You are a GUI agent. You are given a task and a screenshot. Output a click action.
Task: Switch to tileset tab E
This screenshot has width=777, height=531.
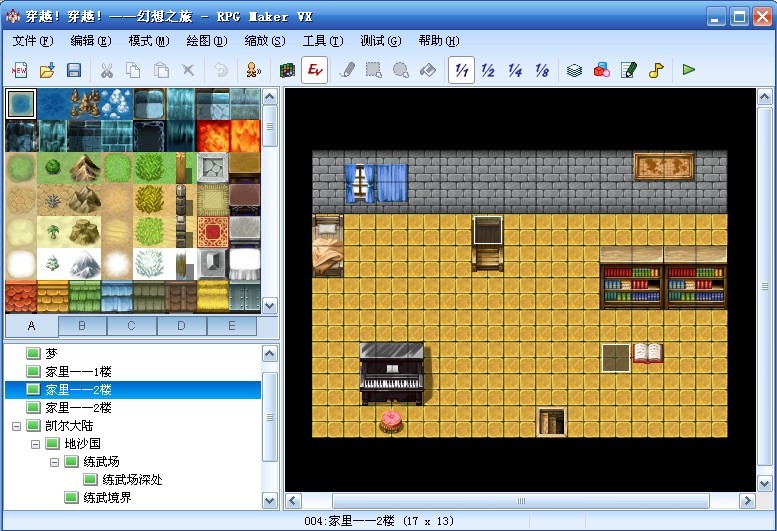coord(231,326)
